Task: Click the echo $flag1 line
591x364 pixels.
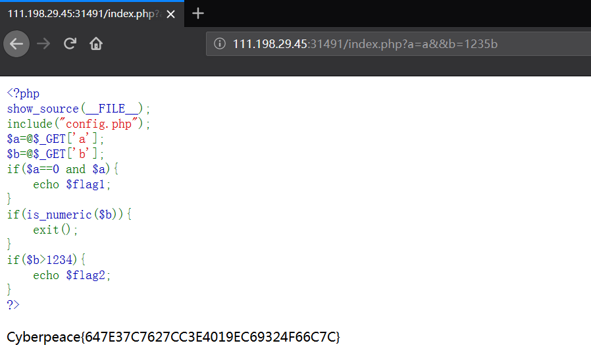Action: pyautogui.click(x=72, y=185)
